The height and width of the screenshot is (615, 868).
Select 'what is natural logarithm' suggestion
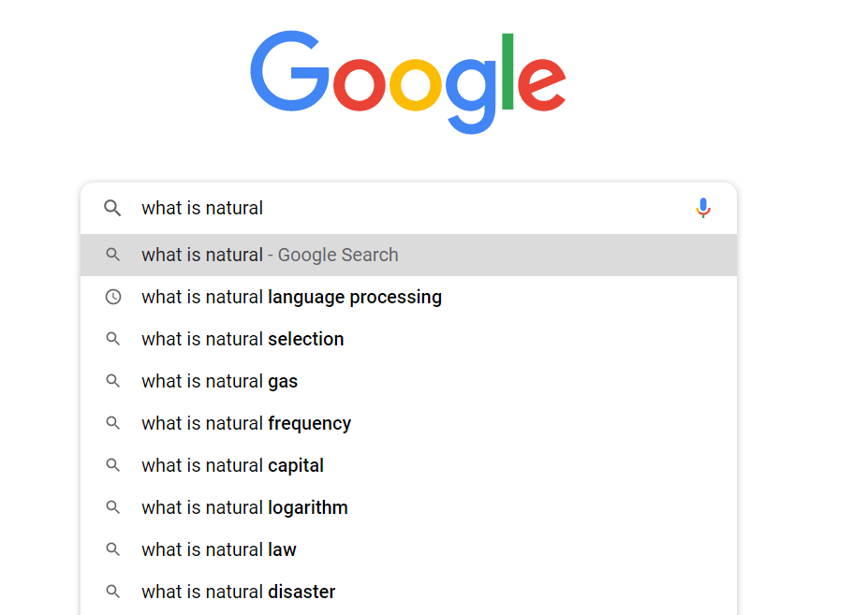(408, 507)
